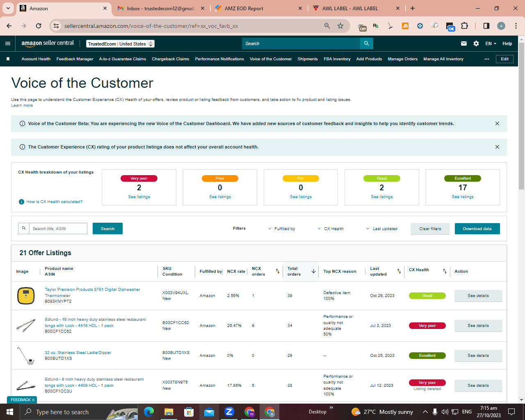Toggle the browser side panel icon

pos(486,26)
